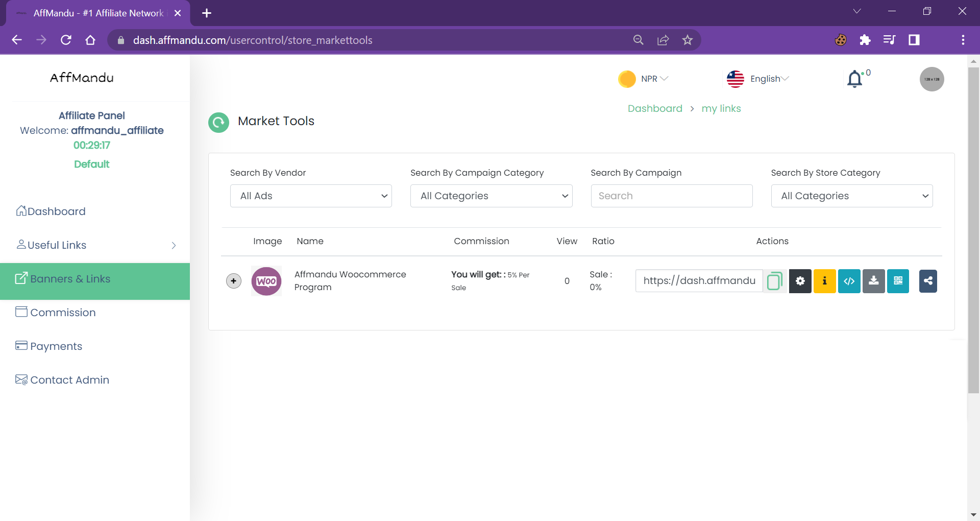Click the Market Tools refresh icon
Viewport: 980px width, 521px height.
pyautogui.click(x=218, y=122)
